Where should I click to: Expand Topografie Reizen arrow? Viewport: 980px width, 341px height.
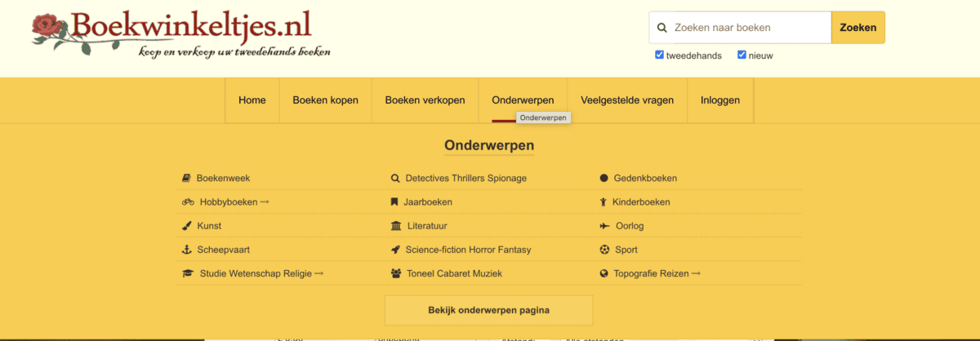point(697,273)
